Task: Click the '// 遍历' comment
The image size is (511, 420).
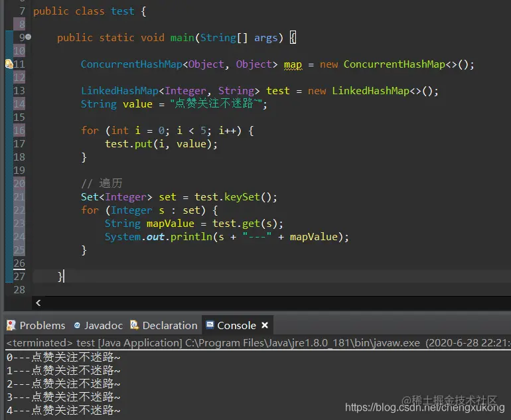Action: [102, 183]
